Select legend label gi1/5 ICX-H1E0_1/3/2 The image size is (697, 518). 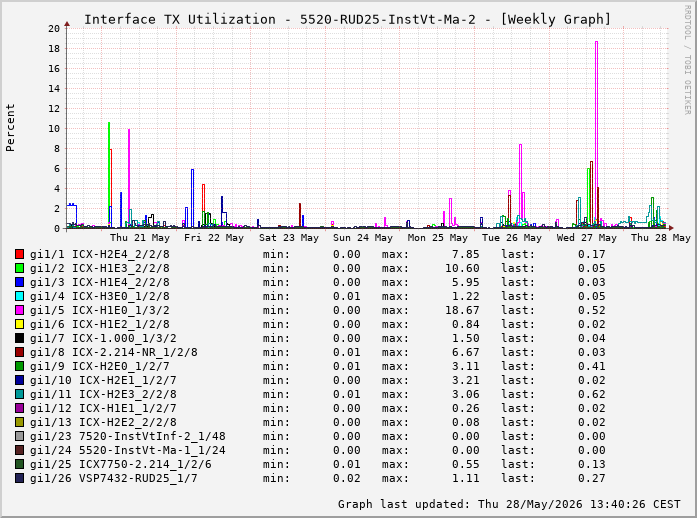(100, 310)
